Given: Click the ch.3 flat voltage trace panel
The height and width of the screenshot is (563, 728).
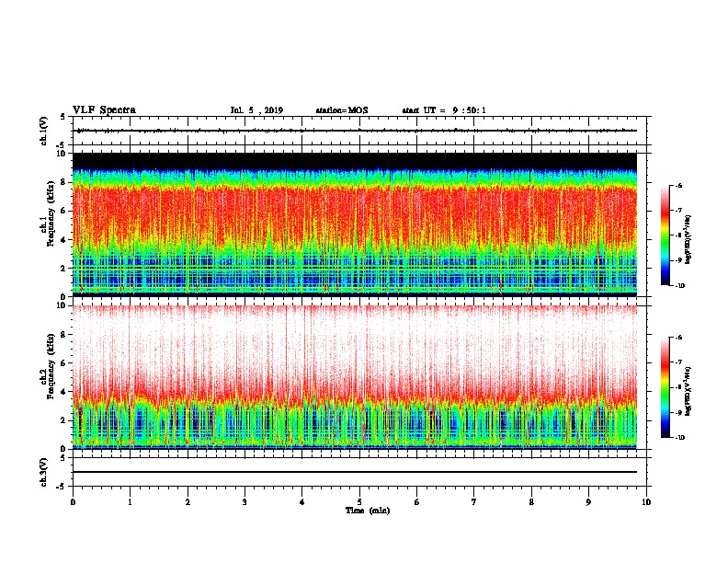Looking at the screenshot, I should point(359,472).
